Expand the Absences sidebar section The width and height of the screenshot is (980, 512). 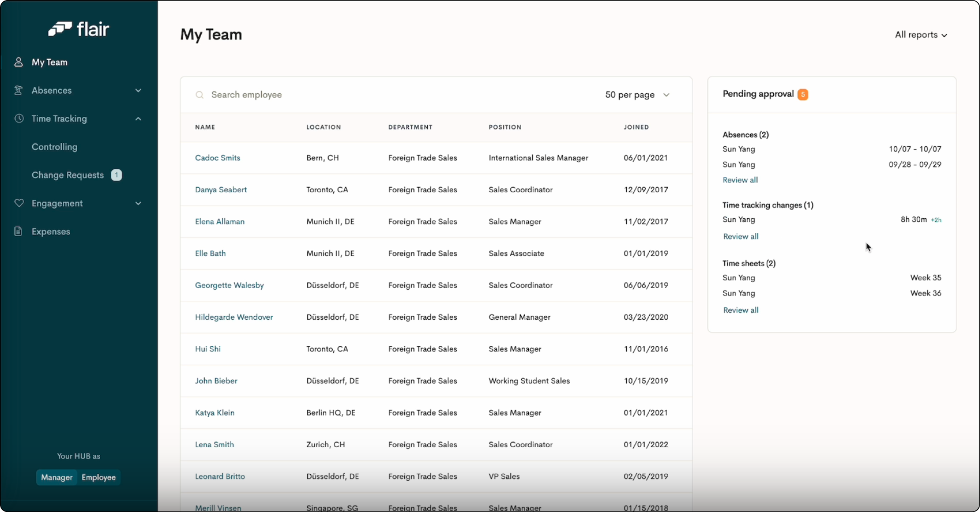point(138,90)
